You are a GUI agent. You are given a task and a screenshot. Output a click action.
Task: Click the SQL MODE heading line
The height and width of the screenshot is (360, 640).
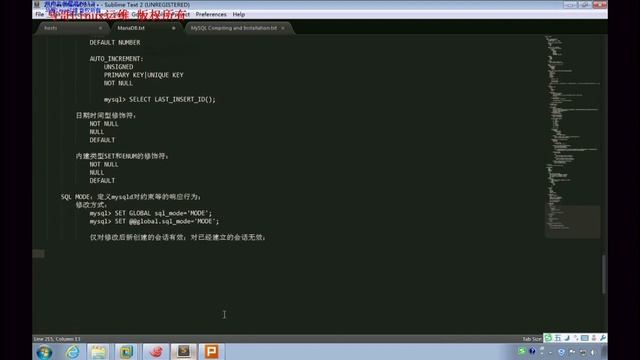coord(131,197)
